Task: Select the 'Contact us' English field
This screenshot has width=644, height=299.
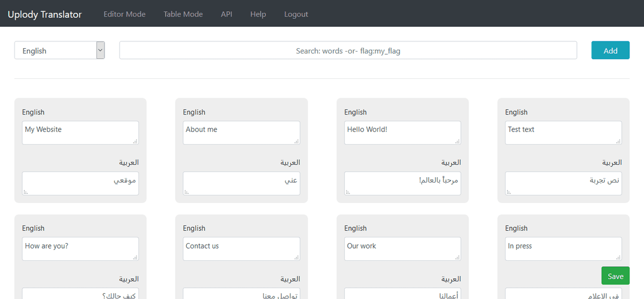Action: click(x=241, y=249)
